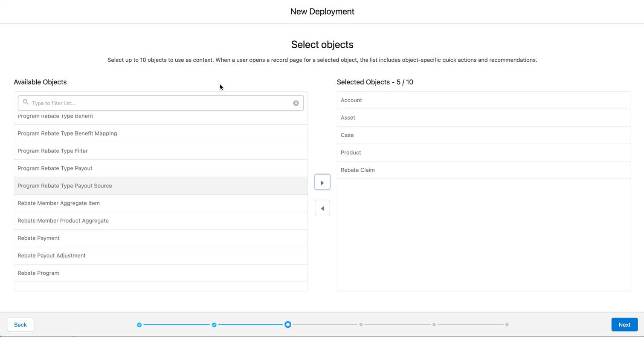Click the final step dot in the progress bar
Screen dimensions: 644x337
507,325
